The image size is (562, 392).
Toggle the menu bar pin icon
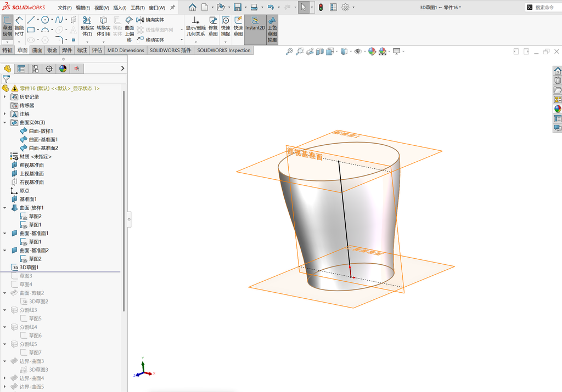pos(172,7)
